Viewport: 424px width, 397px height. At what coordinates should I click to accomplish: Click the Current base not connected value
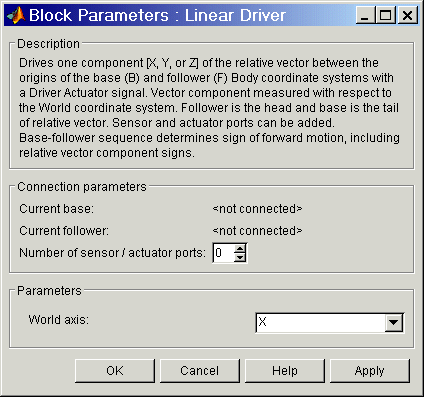257,209
